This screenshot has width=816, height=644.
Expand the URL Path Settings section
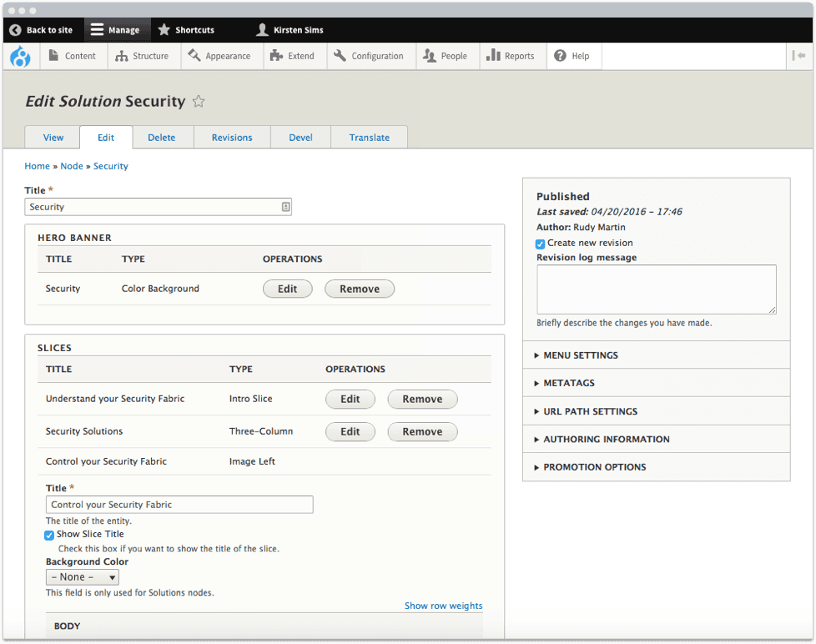click(657, 411)
